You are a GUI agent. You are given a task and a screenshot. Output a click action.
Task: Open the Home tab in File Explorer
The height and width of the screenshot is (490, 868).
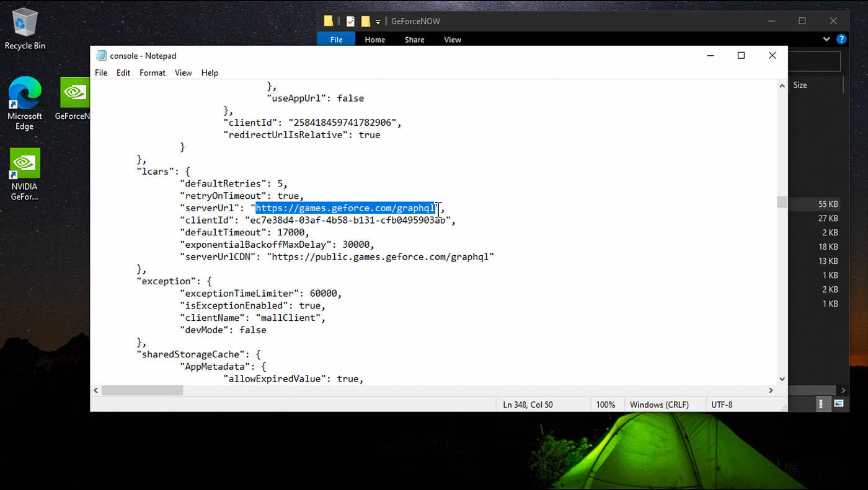[x=375, y=40]
